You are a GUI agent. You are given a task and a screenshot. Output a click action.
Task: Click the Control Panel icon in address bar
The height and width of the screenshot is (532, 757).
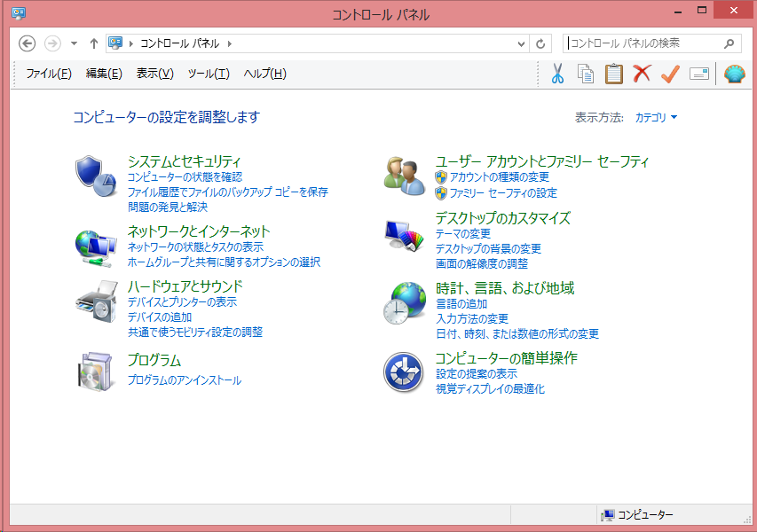pyautogui.click(x=115, y=43)
